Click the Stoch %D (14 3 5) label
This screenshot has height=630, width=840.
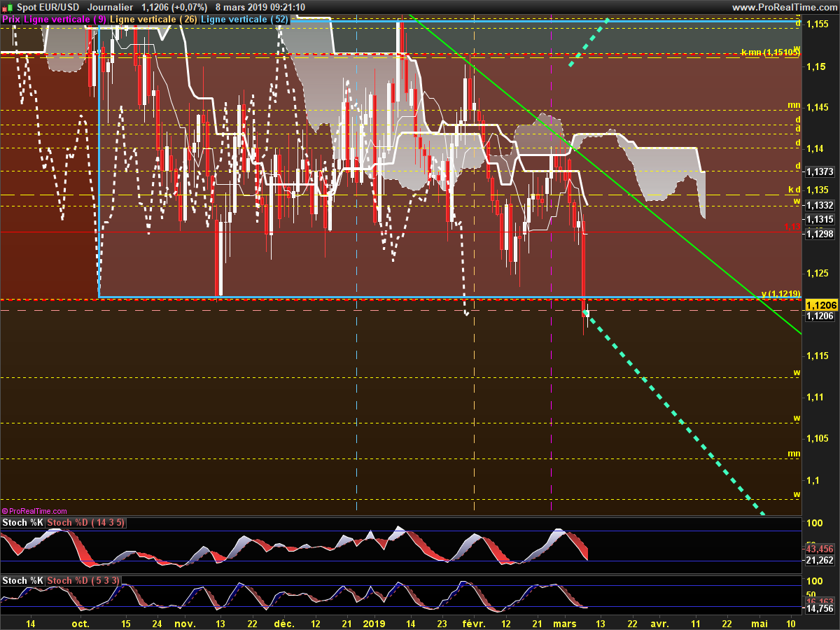point(85,523)
